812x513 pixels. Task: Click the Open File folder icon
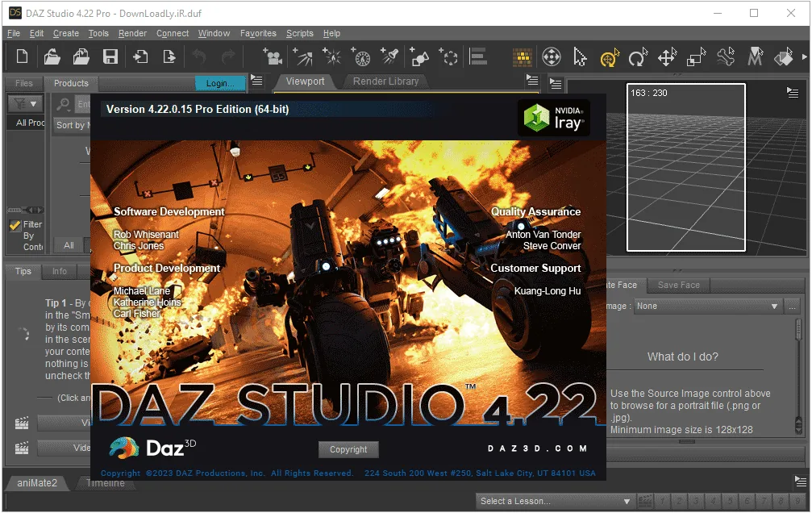click(52, 56)
